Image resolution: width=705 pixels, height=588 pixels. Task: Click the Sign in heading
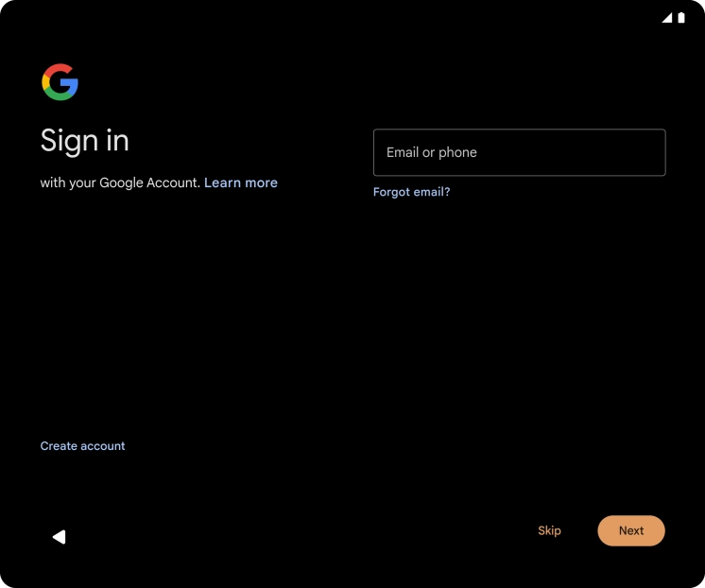pyautogui.click(x=84, y=141)
